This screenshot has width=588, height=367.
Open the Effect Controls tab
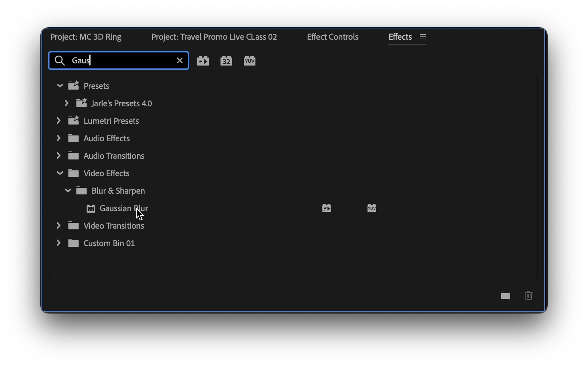pos(333,37)
